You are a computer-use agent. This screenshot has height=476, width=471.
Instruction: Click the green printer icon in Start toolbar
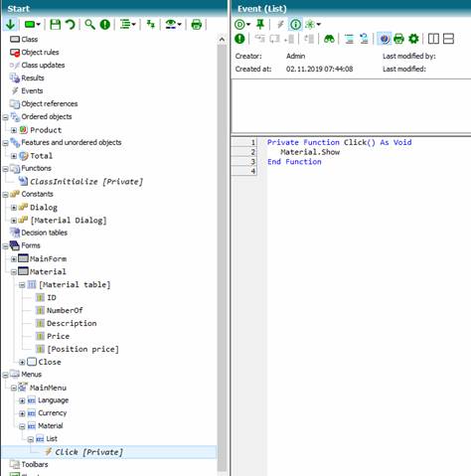197,24
